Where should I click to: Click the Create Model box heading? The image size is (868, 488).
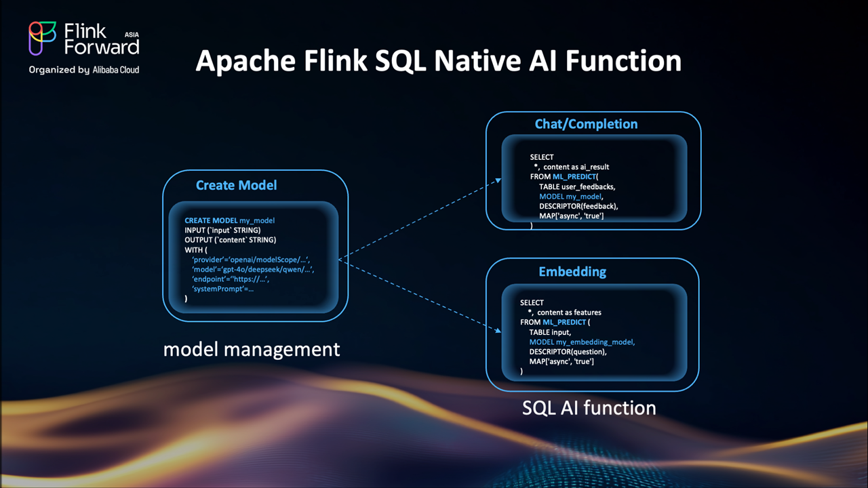pyautogui.click(x=237, y=185)
